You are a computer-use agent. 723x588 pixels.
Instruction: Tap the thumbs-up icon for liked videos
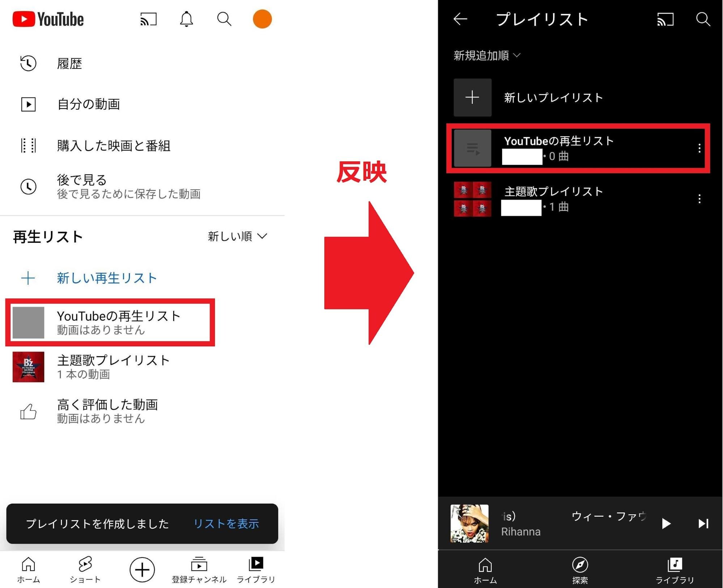[28, 411]
